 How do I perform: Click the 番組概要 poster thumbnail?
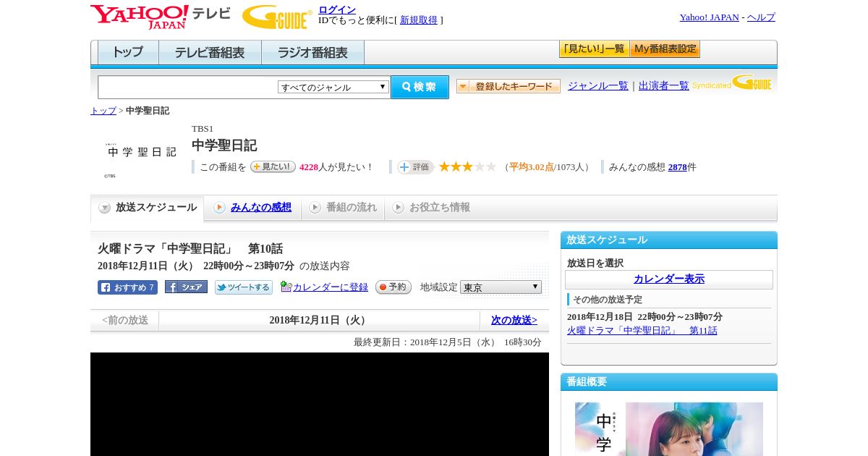tap(669, 429)
